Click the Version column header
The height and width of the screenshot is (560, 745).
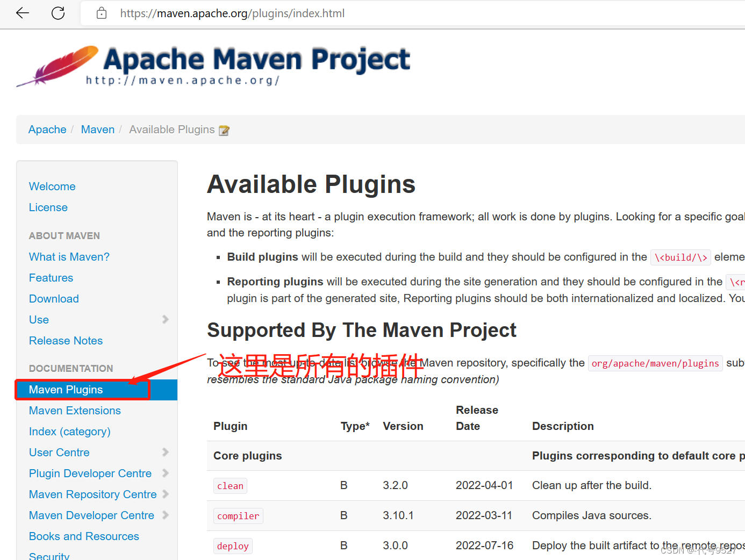tap(403, 426)
